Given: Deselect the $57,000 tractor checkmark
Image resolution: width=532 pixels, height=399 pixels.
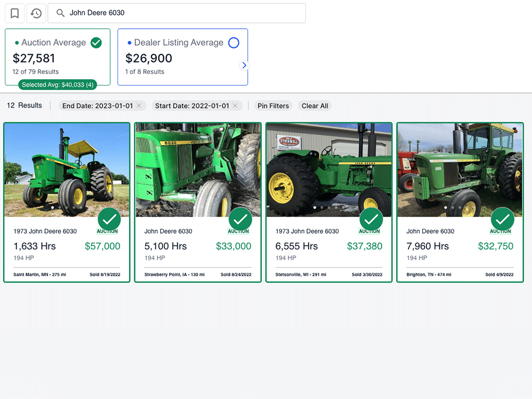Looking at the screenshot, I should 109,219.
